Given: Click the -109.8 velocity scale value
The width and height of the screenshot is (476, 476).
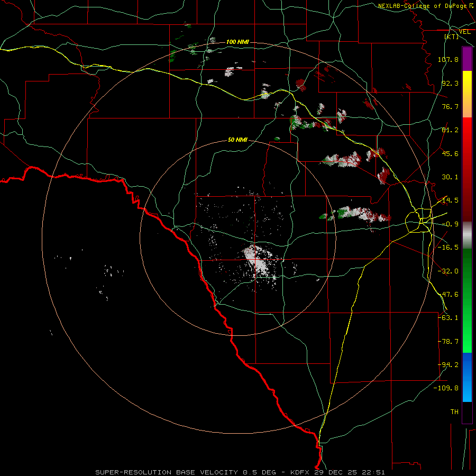Looking at the screenshot, I should [446, 388].
